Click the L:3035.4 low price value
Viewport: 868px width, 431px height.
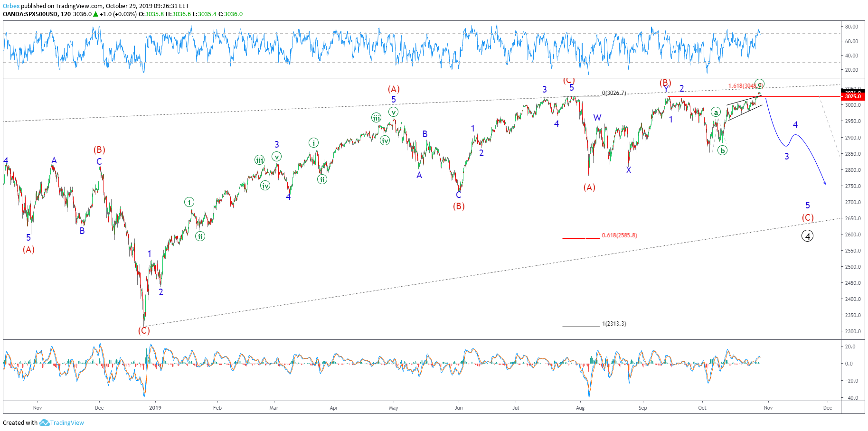tap(205, 14)
